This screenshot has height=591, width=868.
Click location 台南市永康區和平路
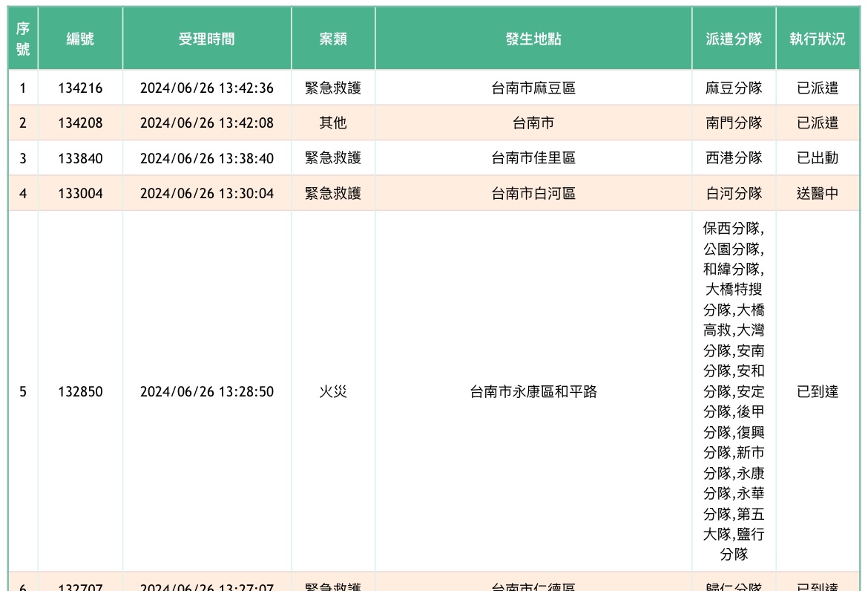tap(533, 392)
